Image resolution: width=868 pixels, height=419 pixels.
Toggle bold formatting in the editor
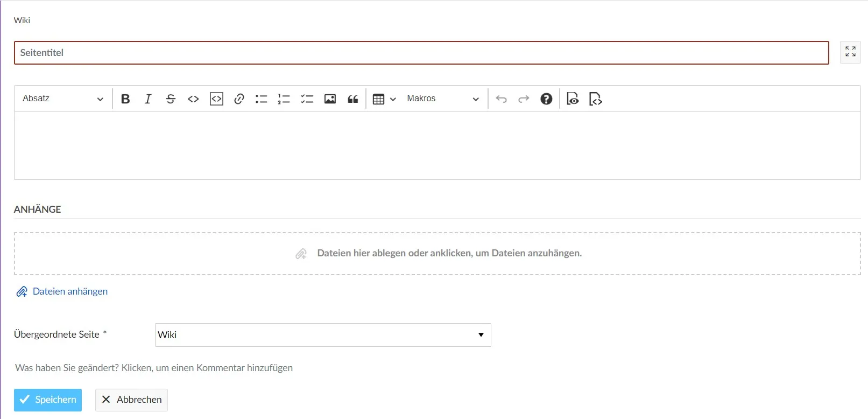tap(125, 99)
